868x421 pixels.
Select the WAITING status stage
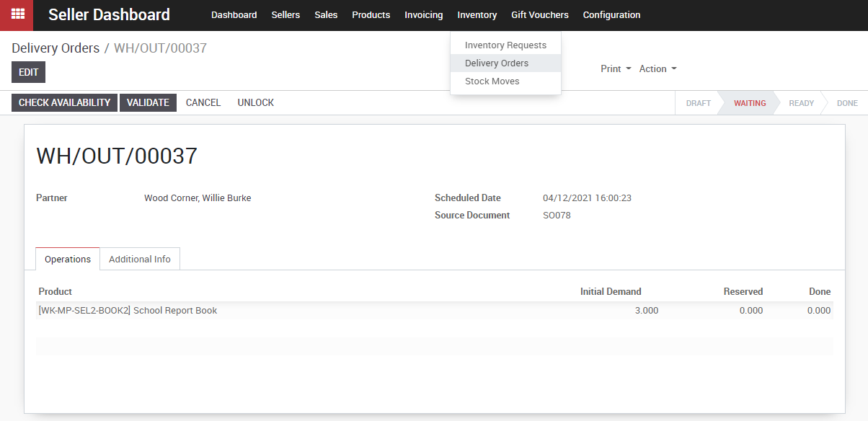click(750, 103)
